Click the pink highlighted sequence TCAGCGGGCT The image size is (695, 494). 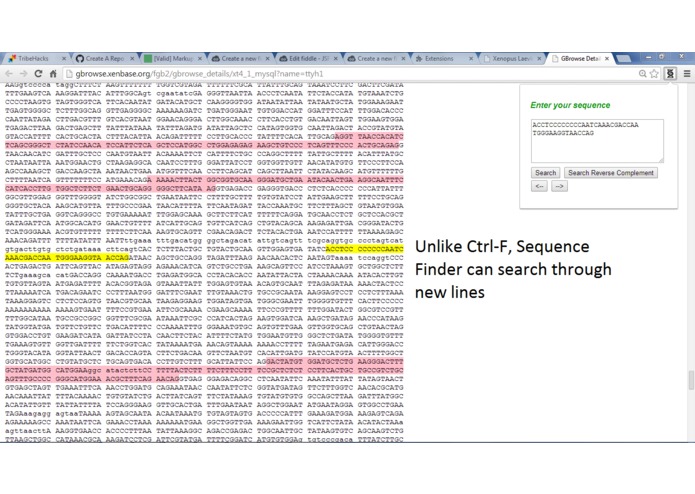(28, 145)
